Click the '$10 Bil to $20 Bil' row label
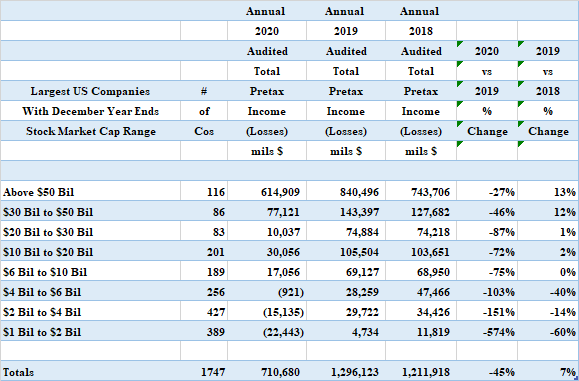Screen dimensions: 579x381 click(x=48, y=252)
